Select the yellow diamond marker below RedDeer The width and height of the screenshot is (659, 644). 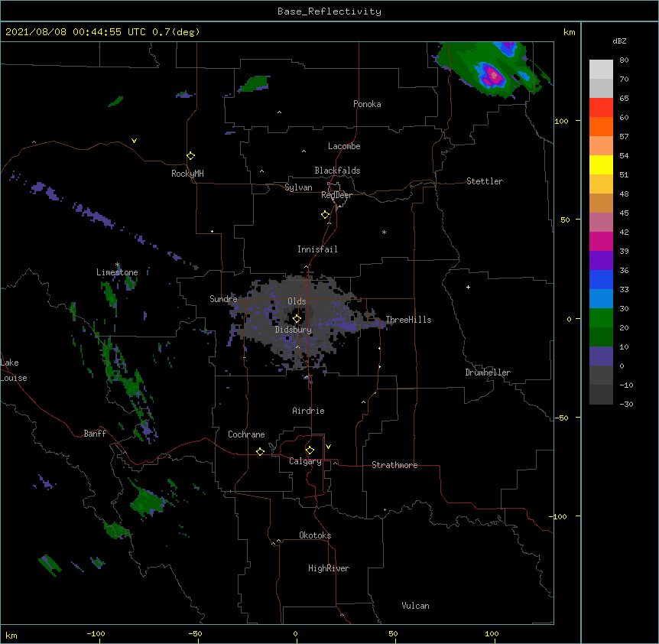coord(326,215)
